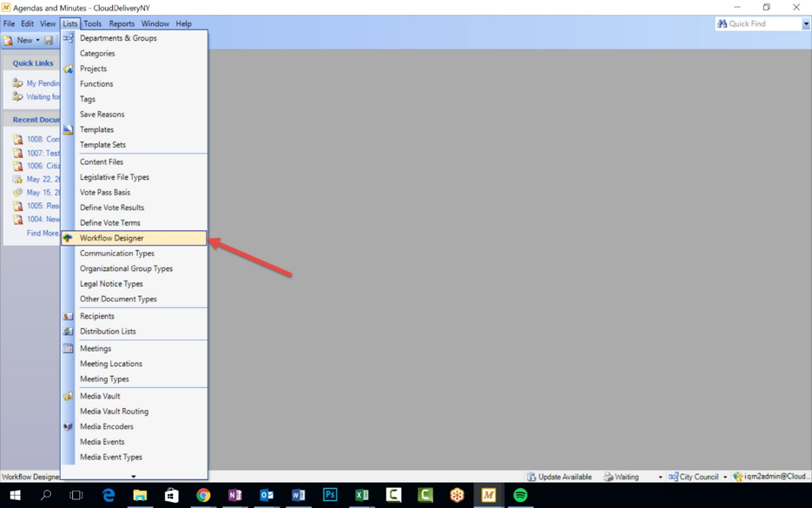Select Define Vote Terms entry
The width and height of the screenshot is (812, 508).
(134, 223)
